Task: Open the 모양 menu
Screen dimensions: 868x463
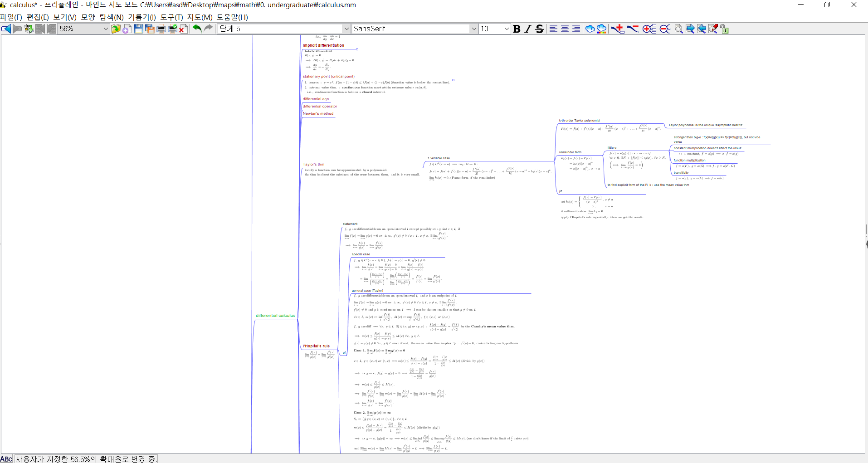Action: point(88,17)
